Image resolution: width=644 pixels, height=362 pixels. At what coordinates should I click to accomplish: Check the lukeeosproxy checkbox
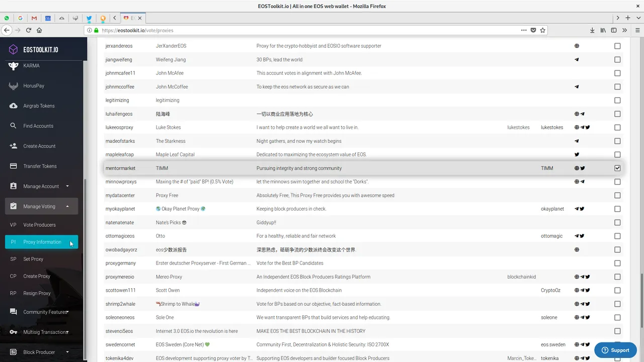617,127
